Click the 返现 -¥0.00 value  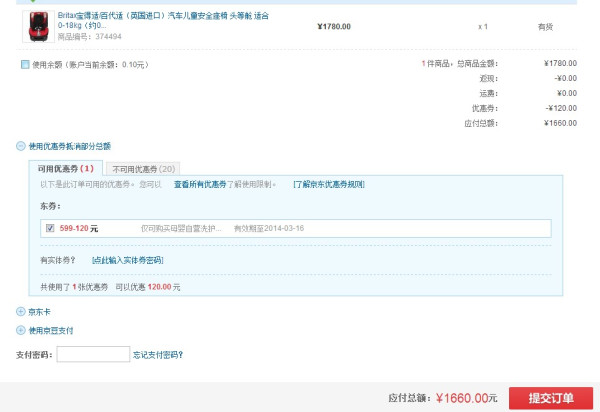[566, 78]
